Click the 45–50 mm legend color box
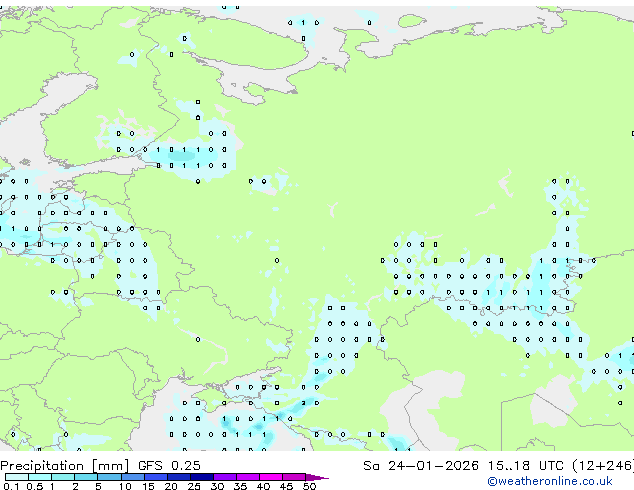The image size is (634, 490). coord(294,477)
